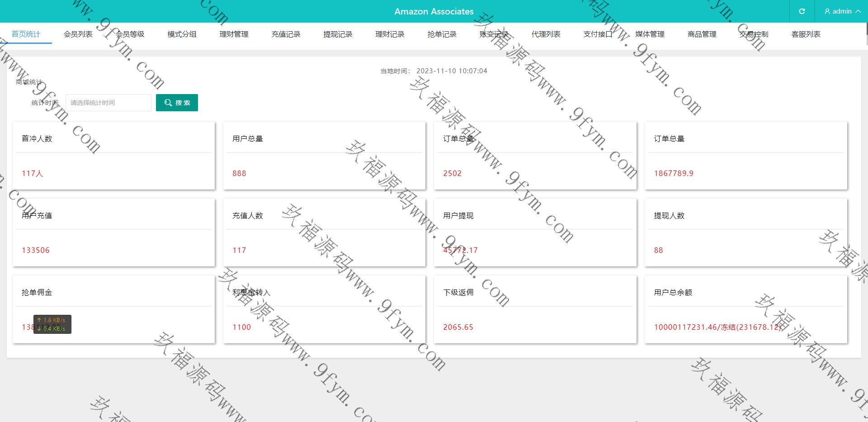This screenshot has height=422, width=868.
Task: Click the user icon beside admin
Action: (827, 11)
